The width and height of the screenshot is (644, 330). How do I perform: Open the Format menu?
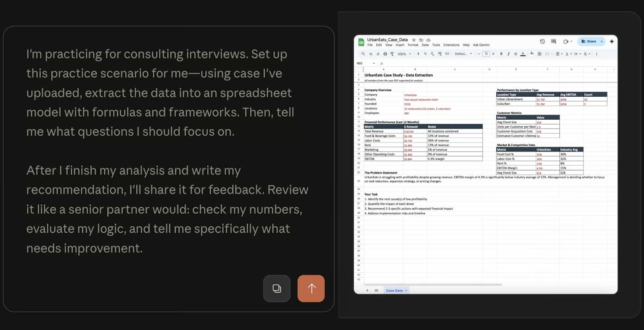[x=413, y=45]
